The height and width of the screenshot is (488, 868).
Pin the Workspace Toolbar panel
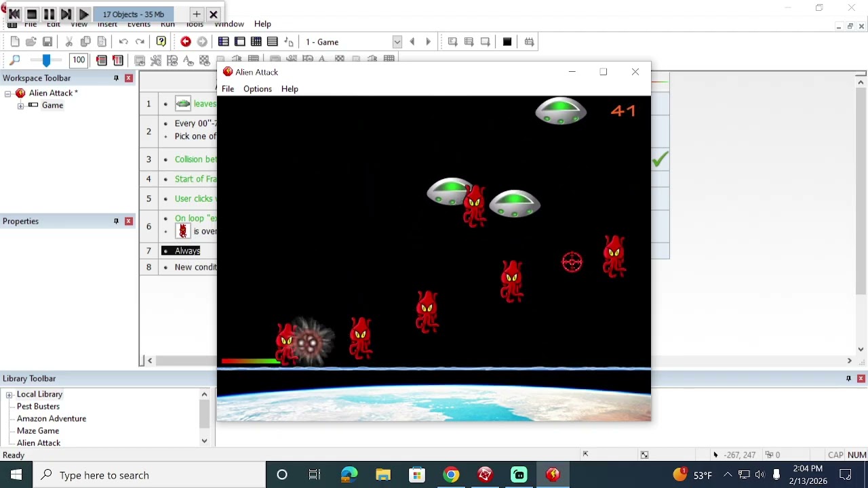click(116, 78)
